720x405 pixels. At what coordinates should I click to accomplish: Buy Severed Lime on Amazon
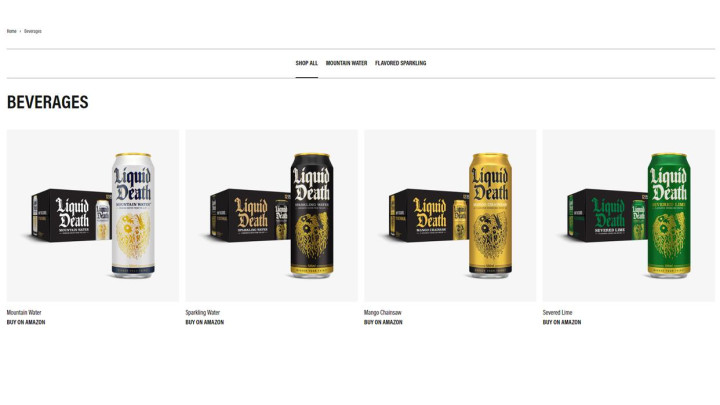click(562, 322)
